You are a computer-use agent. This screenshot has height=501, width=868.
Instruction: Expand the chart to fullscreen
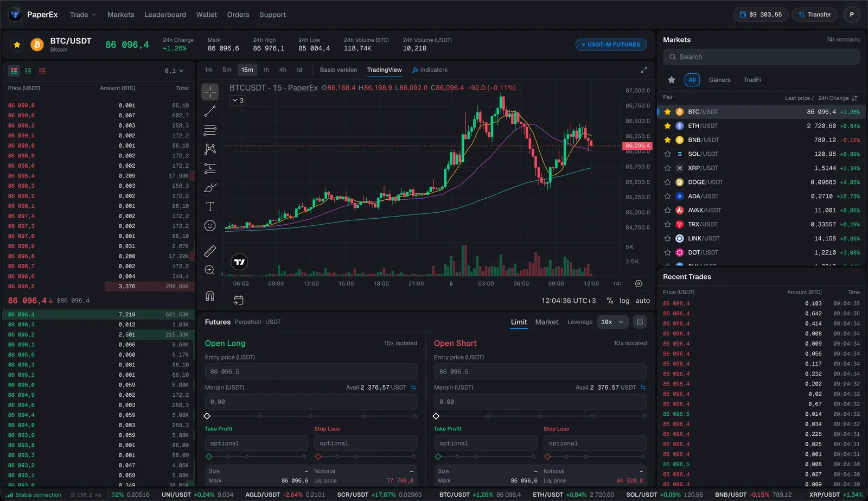pos(644,70)
